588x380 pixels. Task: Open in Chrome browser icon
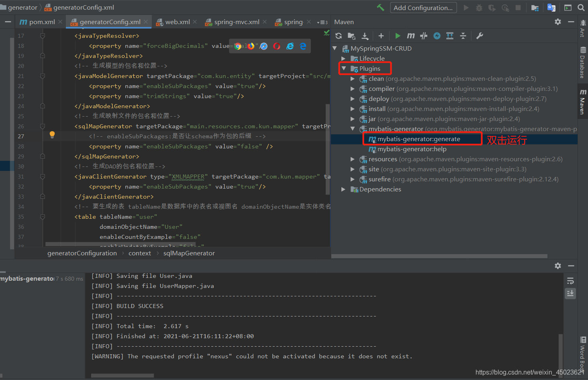(x=238, y=46)
